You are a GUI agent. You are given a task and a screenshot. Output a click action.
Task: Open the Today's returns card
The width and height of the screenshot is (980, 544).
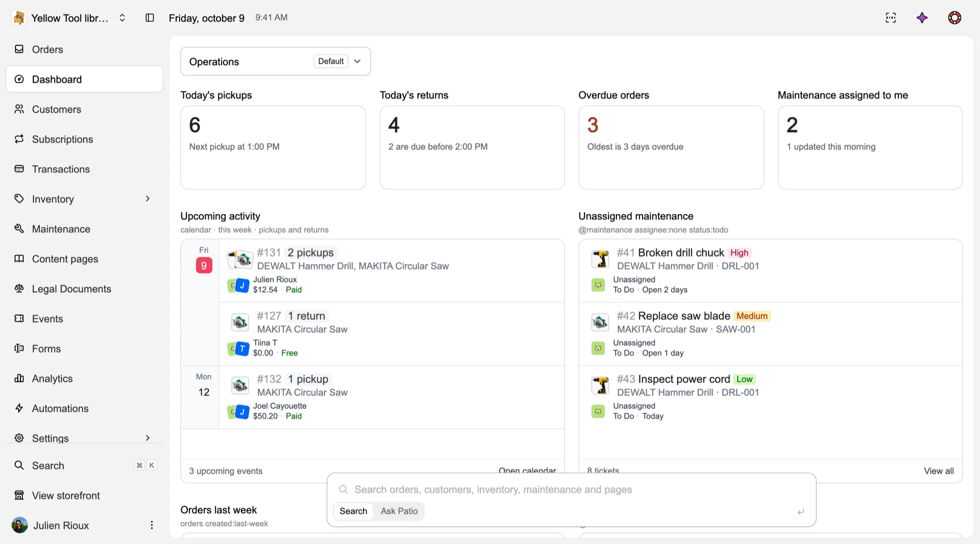(472, 147)
